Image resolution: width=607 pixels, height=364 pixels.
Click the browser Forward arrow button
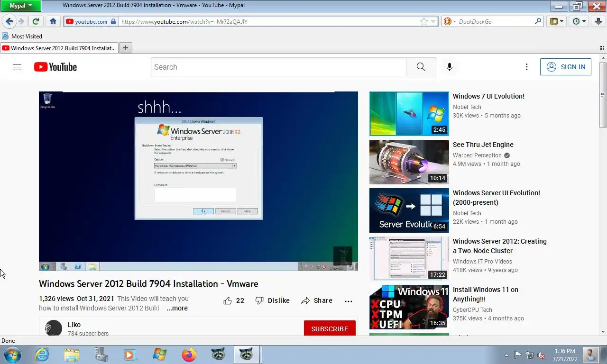coord(21,21)
